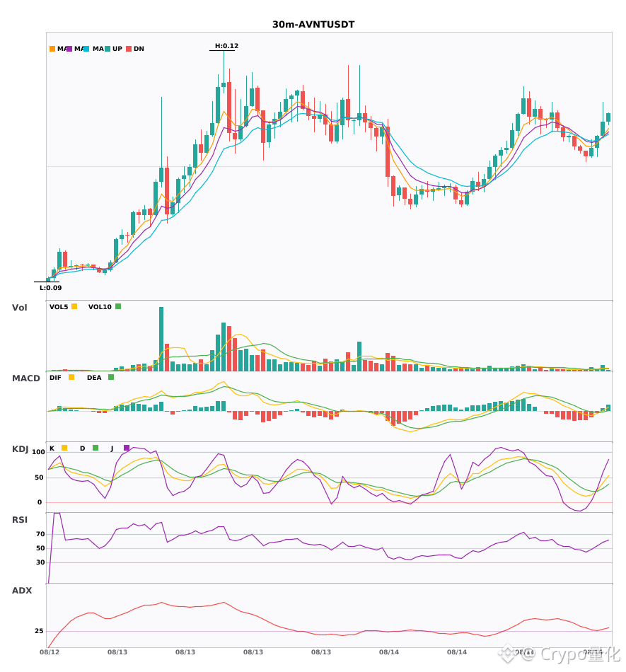Select the green VOL10 legend swatch
The width and height of the screenshot is (626, 672).
coord(118,306)
